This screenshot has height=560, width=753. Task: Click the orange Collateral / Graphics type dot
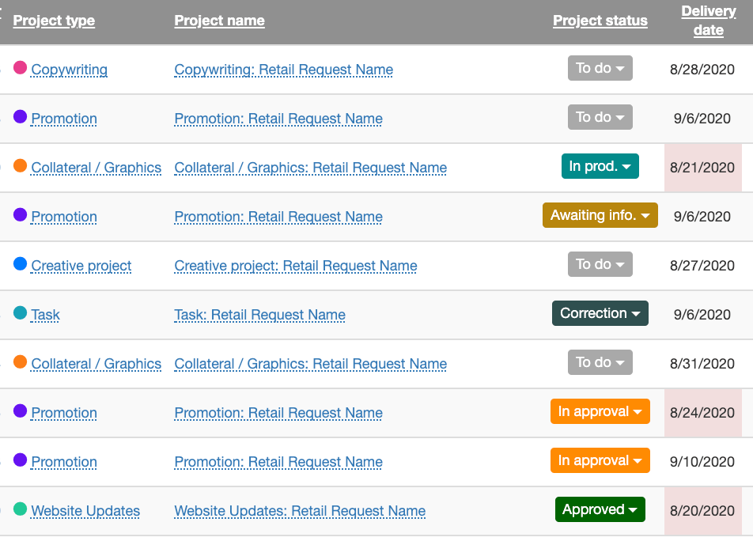pos(21,168)
